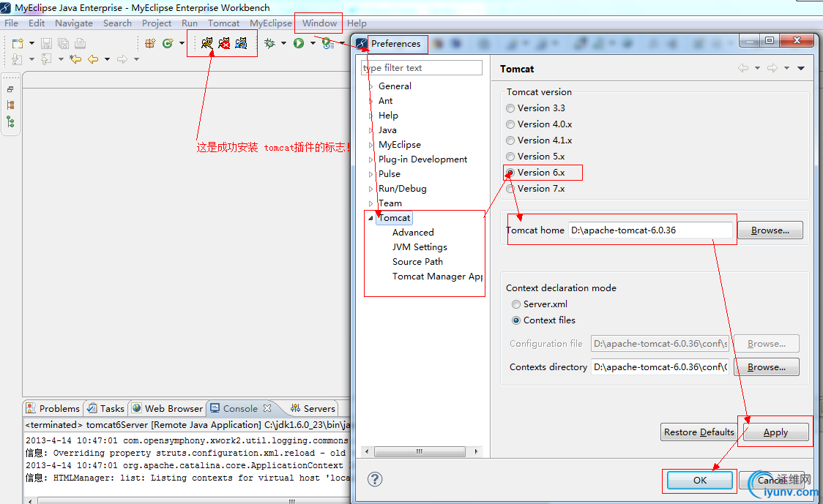Switch to the Servers tab
The image size is (823, 504).
[313, 408]
